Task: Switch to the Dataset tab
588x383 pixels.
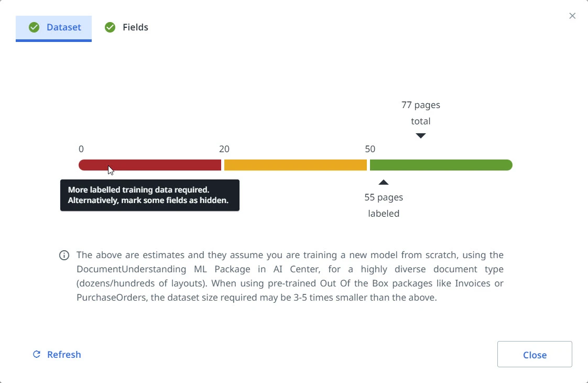Action: (x=53, y=28)
